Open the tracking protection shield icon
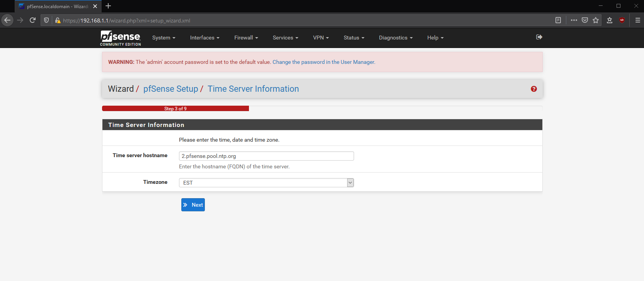This screenshot has width=644, height=281. pyautogui.click(x=46, y=21)
